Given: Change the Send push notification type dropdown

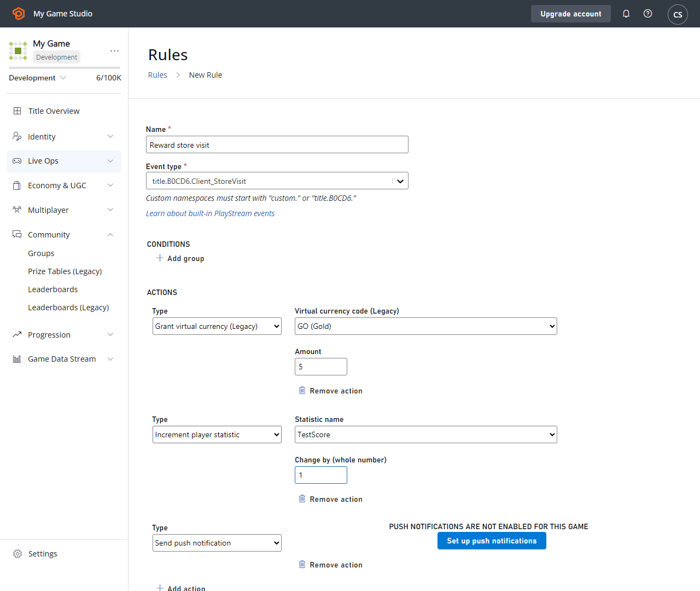Looking at the screenshot, I should (217, 543).
